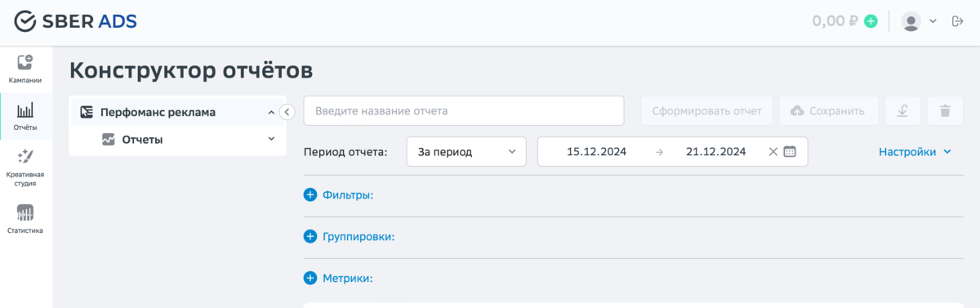Viewport: 980px width, 308px height.
Task: Open Кампании in the sidebar
Action: 25,69
